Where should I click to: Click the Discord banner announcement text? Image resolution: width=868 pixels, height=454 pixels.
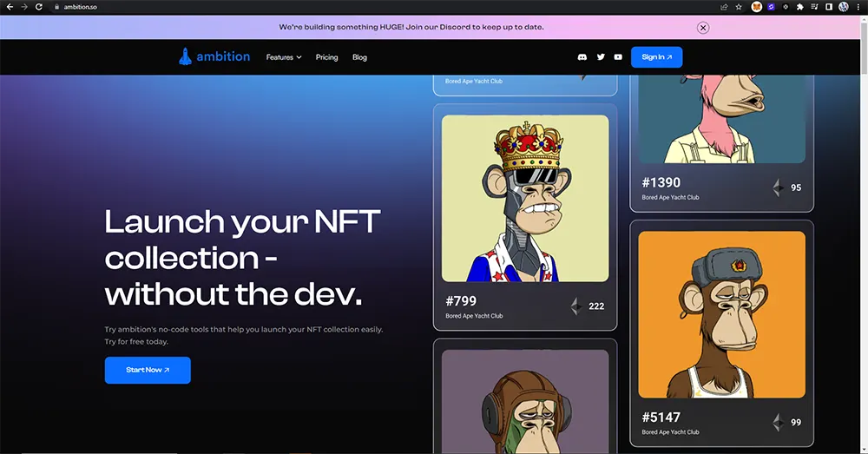pyautogui.click(x=411, y=27)
